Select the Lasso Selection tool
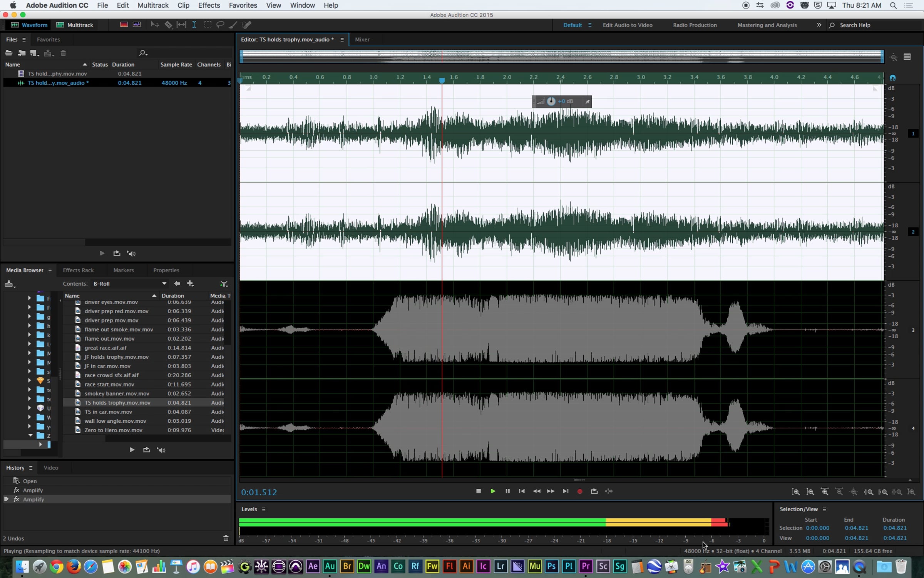 pyautogui.click(x=220, y=25)
